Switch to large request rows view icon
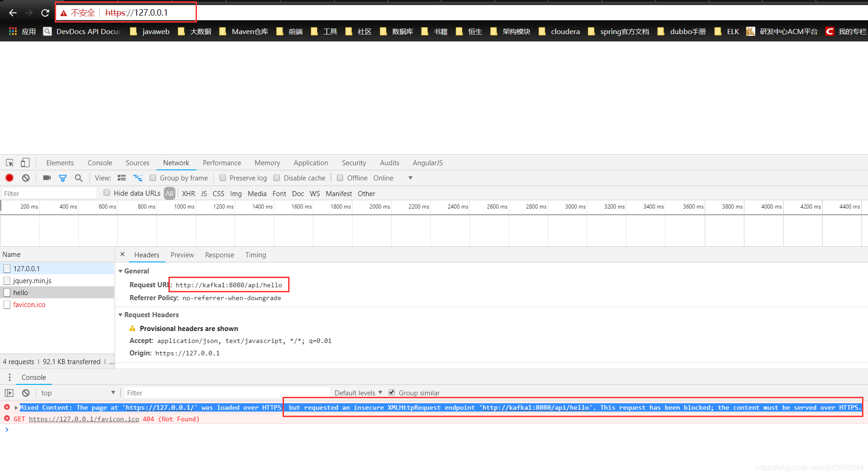This screenshot has width=868, height=476. pyautogui.click(x=122, y=178)
